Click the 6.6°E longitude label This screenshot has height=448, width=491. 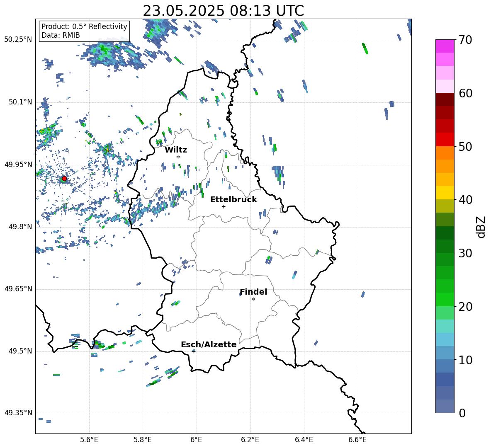pos(357,440)
